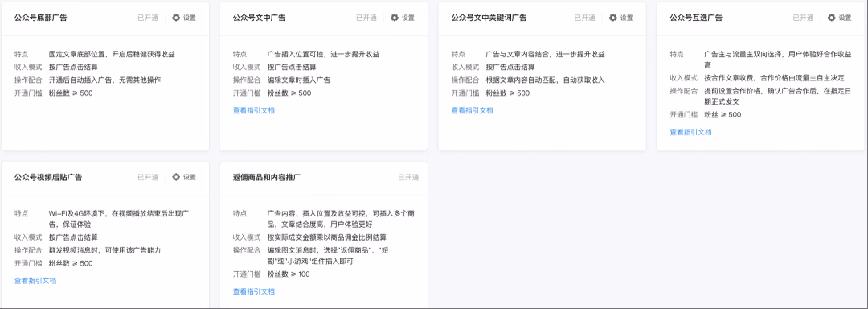Screen dimensions: 868x309
Task: Open 查看指引文档 link in 公众号视频后贴广告 card
Action: (35, 280)
